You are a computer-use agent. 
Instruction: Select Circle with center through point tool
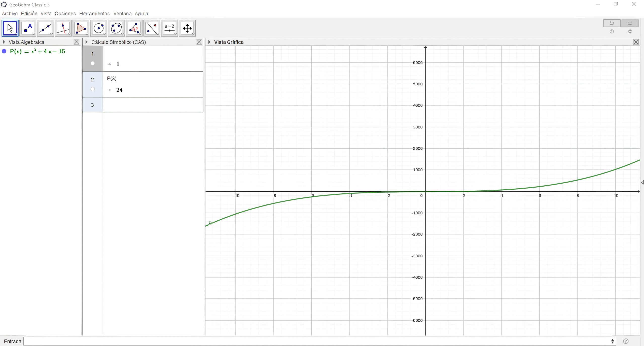[98, 28]
